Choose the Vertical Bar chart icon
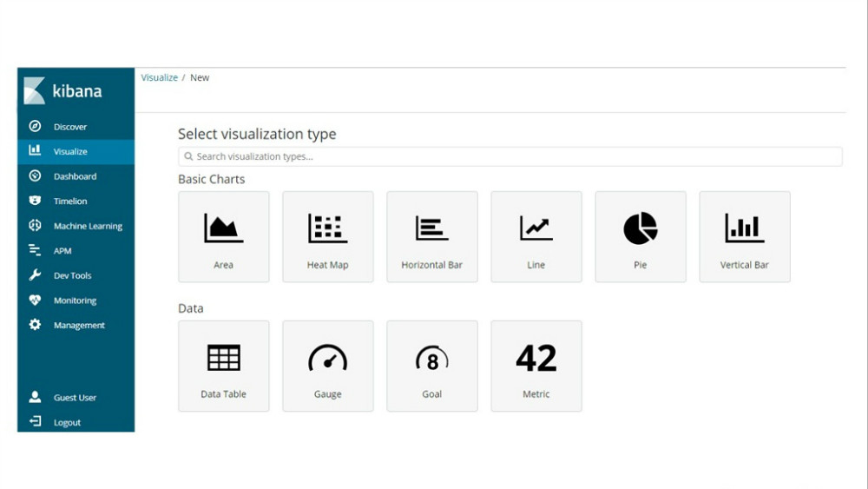This screenshot has height=489, width=868. pyautogui.click(x=745, y=228)
